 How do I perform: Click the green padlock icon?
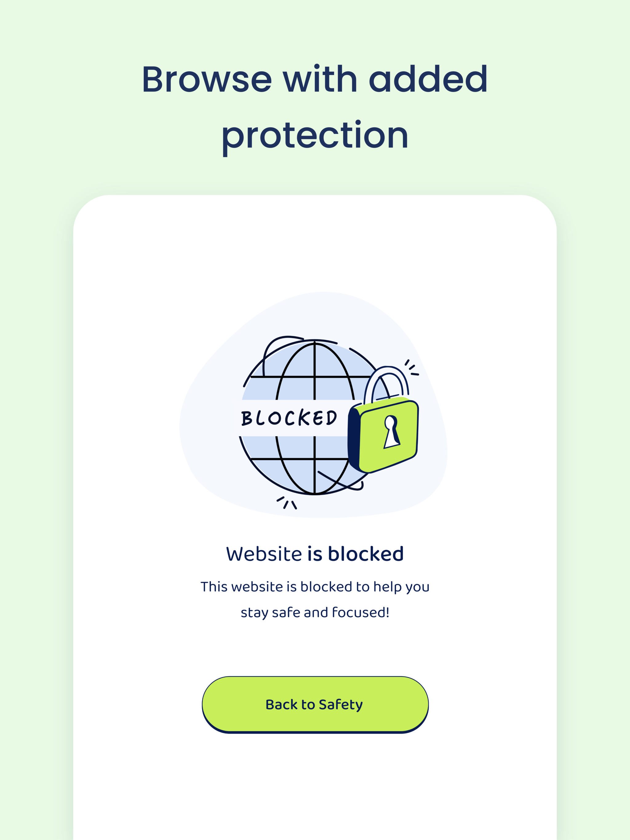click(384, 421)
